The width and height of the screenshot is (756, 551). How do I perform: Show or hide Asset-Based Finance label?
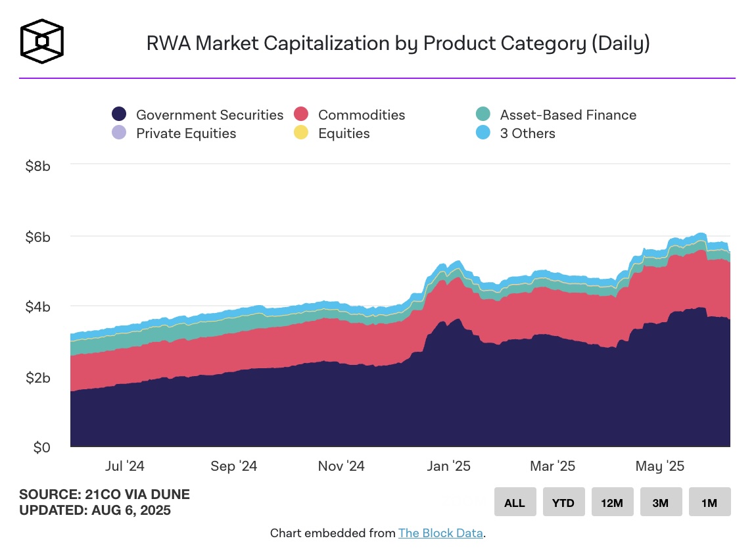click(568, 114)
